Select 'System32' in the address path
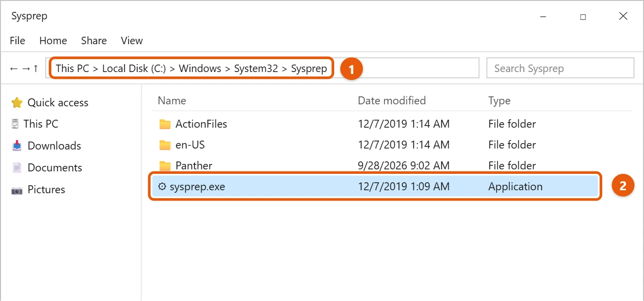 [x=256, y=68]
